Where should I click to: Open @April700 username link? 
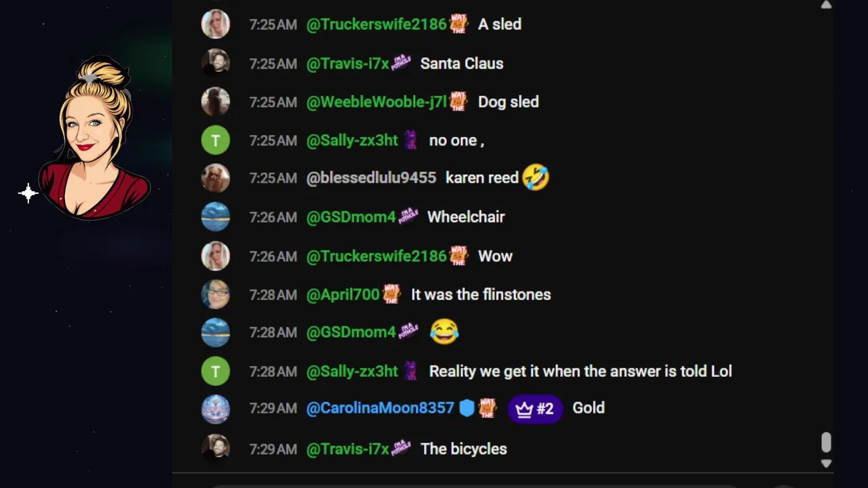pyautogui.click(x=343, y=294)
